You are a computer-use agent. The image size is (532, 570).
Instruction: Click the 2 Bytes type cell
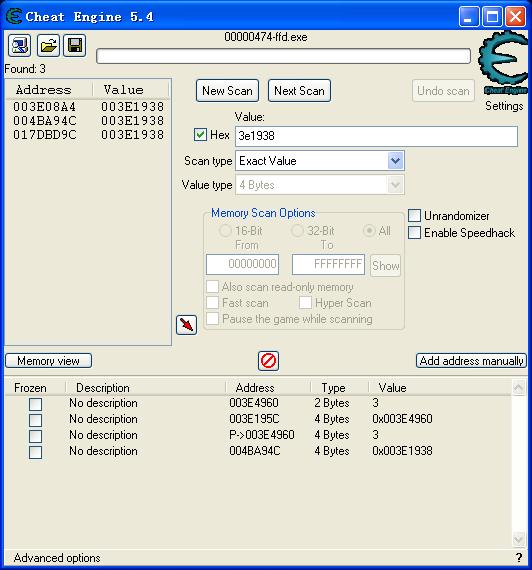332,403
